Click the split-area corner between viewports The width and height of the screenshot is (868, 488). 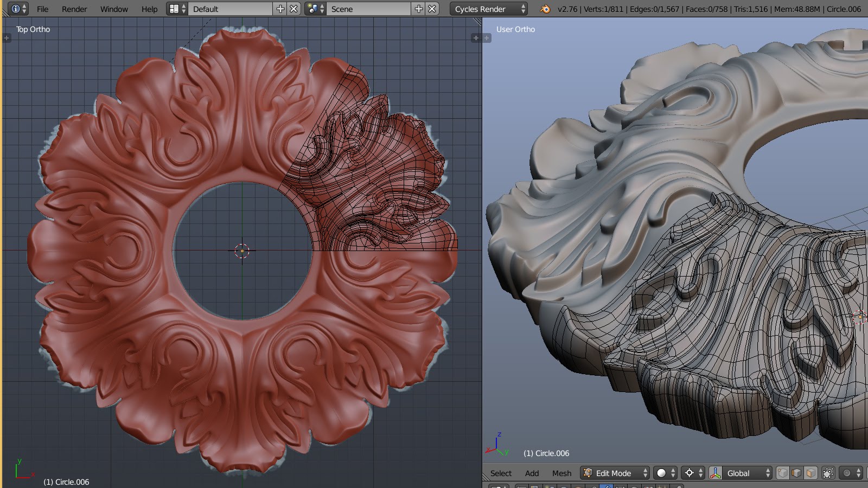tap(477, 22)
